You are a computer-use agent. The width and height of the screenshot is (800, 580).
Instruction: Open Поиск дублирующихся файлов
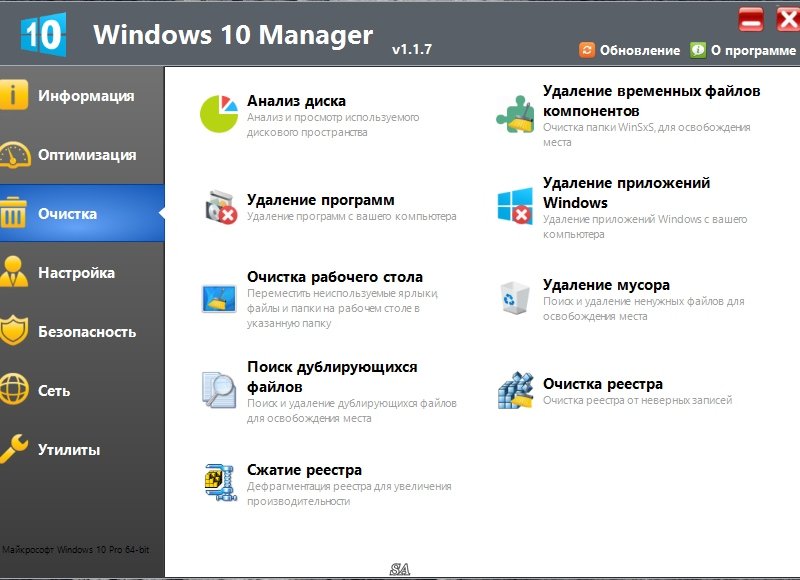[332, 376]
